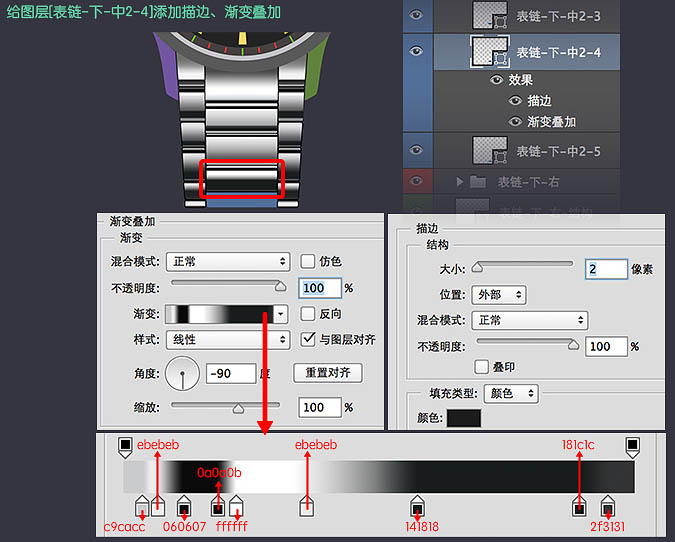
Task: Select the 2f3131 color stop
Action: click(x=607, y=507)
